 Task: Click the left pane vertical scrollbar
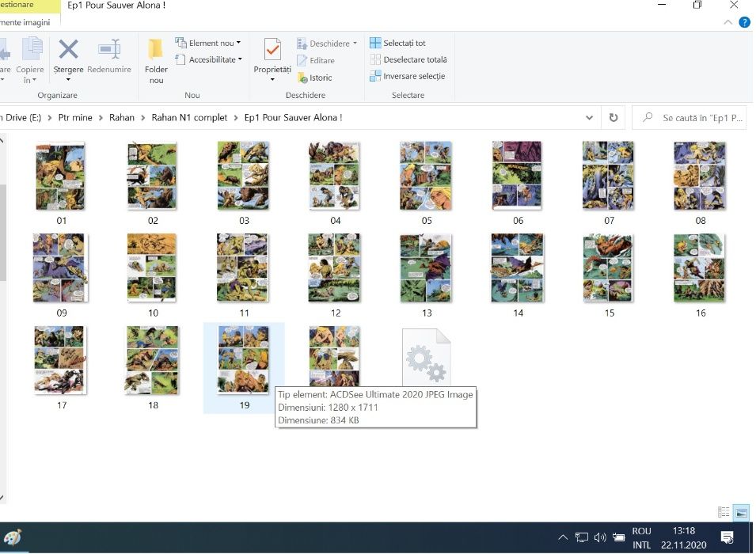(2, 231)
